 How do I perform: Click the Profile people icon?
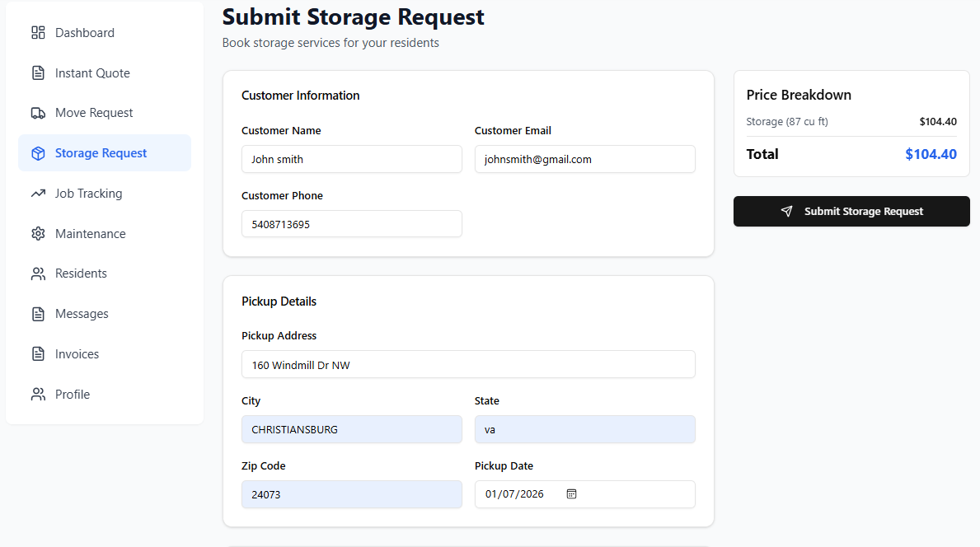(x=38, y=394)
